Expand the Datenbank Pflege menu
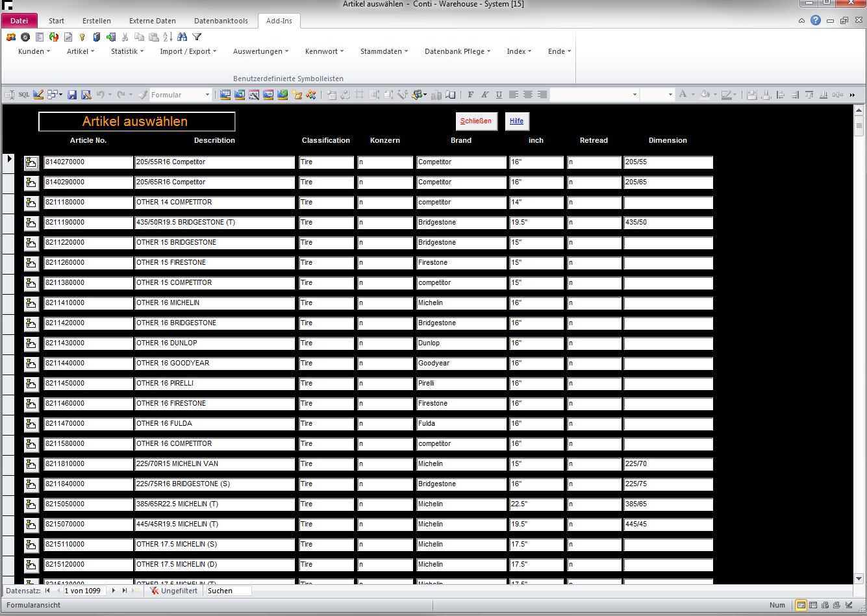This screenshot has height=616, width=867. point(458,51)
